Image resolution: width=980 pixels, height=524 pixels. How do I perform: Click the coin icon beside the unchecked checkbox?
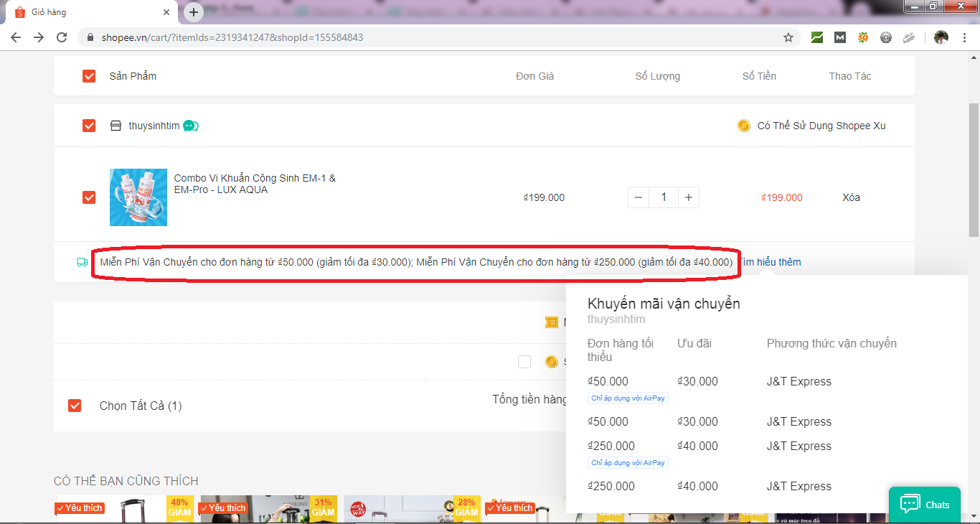click(x=552, y=362)
